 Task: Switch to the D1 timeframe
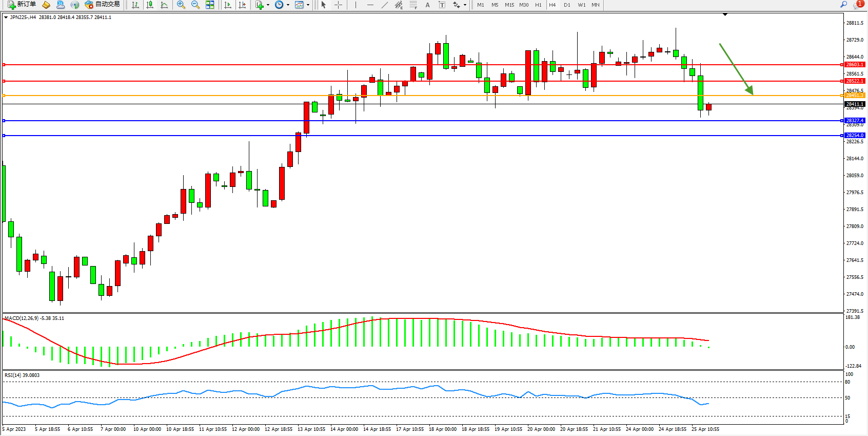(567, 5)
